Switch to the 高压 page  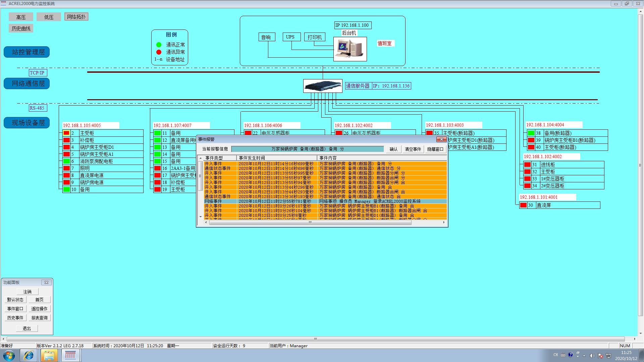pos(21,17)
